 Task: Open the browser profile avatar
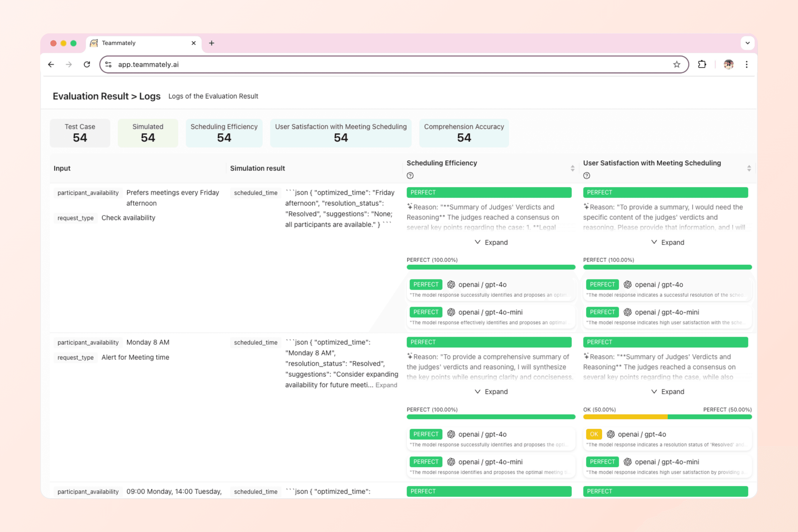click(728, 64)
